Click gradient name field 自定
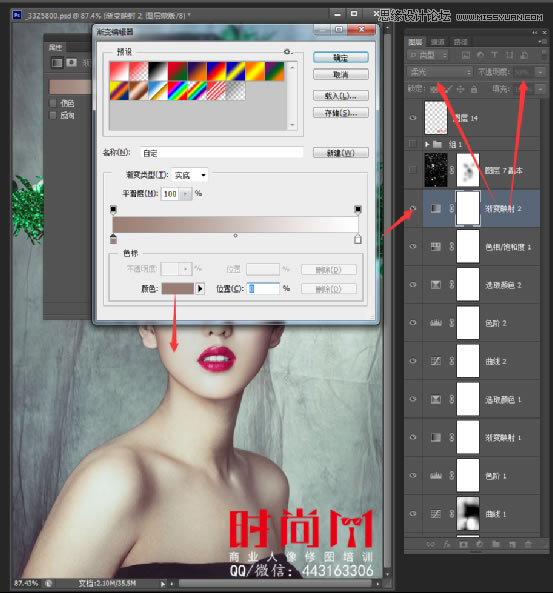 pyautogui.click(x=221, y=153)
